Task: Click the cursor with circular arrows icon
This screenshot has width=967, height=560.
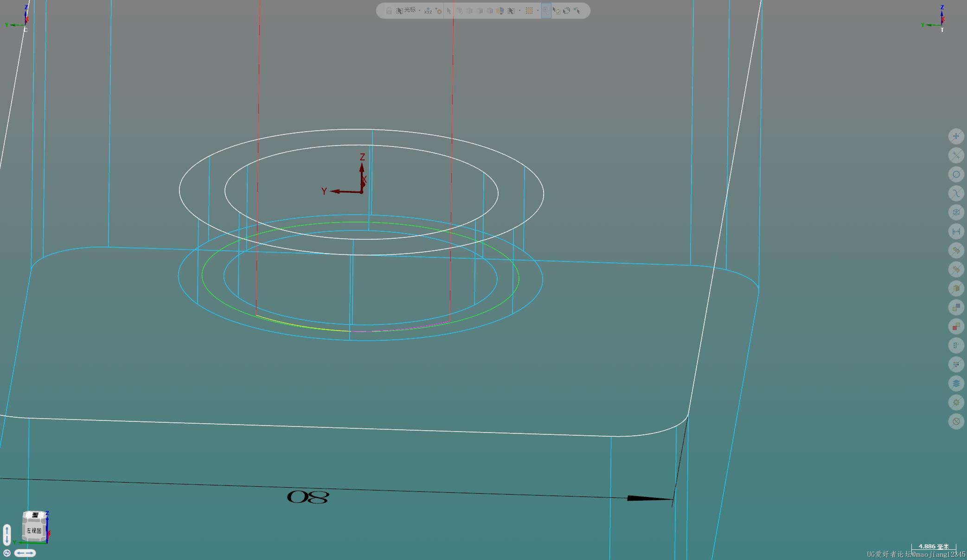Action: 566,11
